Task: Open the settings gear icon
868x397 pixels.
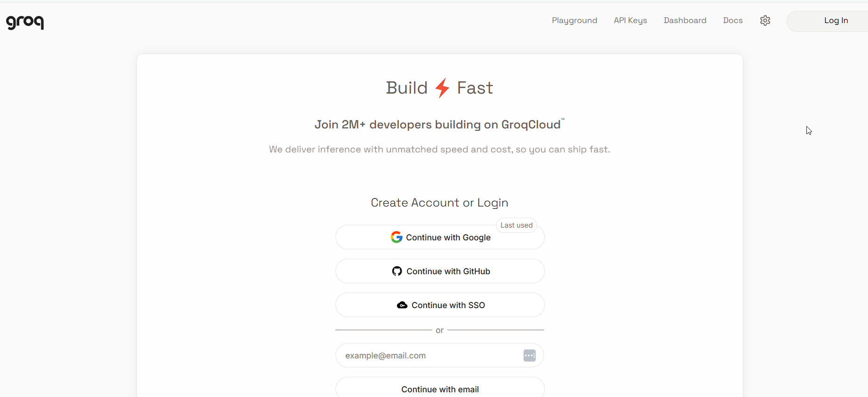Action: tap(765, 21)
